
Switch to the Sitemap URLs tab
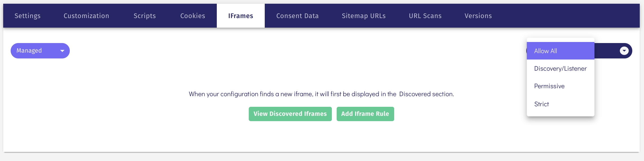coord(363,16)
